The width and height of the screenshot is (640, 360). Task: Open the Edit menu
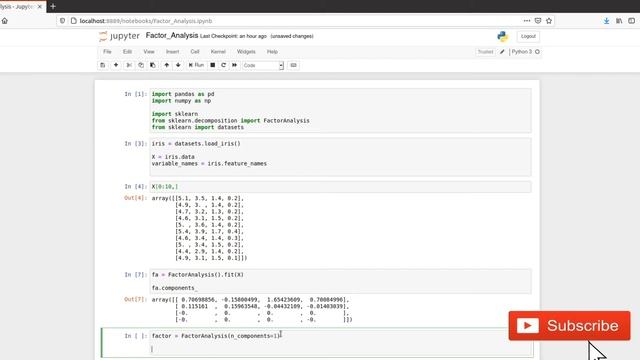click(127, 52)
